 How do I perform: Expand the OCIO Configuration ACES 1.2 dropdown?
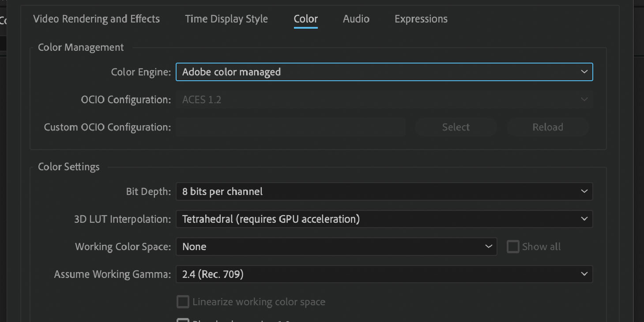tap(384, 100)
